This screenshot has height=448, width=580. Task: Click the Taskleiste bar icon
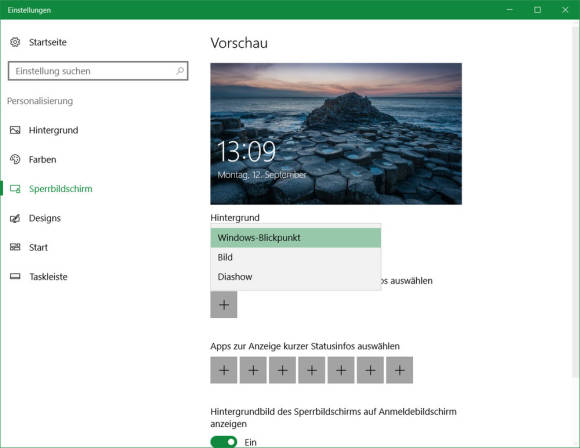pos(15,276)
